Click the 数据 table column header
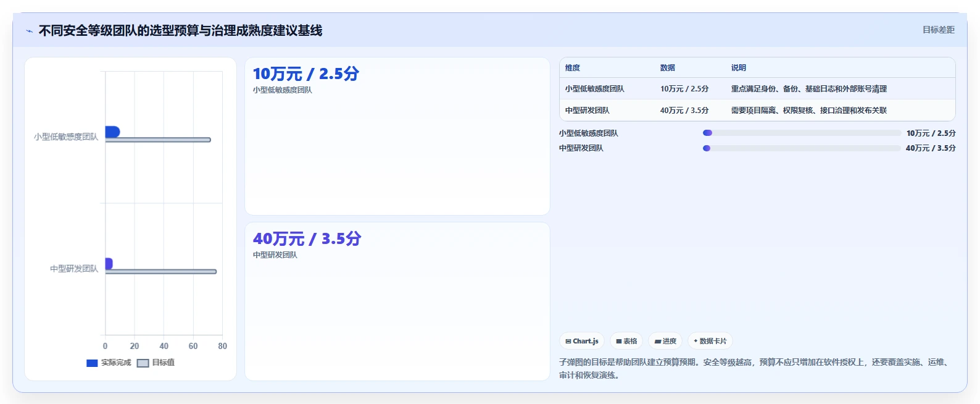Image resolution: width=980 pixels, height=404 pixels. tap(668, 68)
